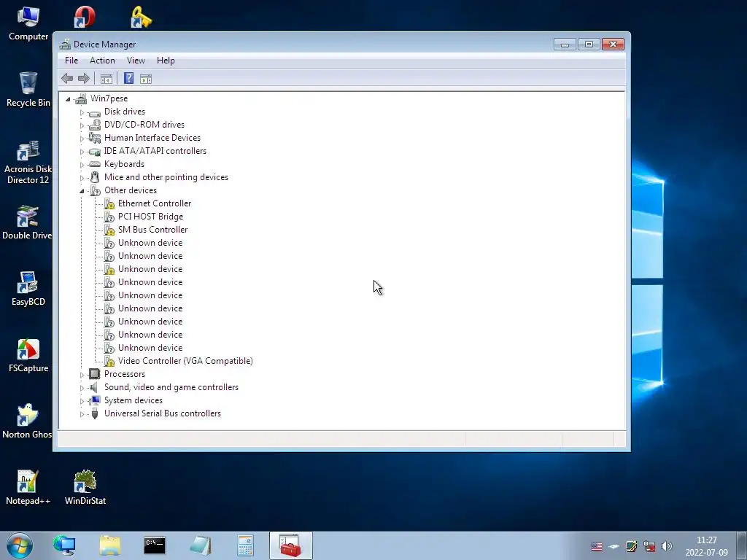Click the Forward arrow toolbar icon
This screenshot has width=747, height=560.
point(84,79)
